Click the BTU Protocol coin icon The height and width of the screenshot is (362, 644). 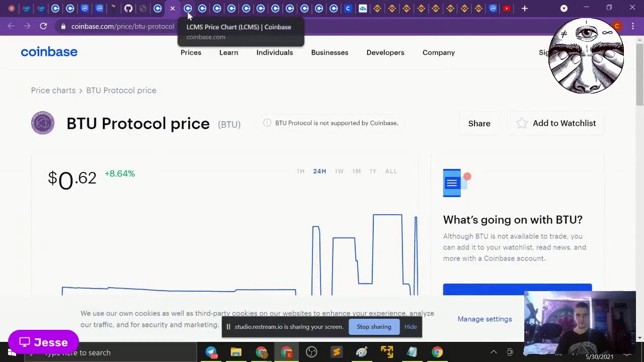pyautogui.click(x=43, y=123)
